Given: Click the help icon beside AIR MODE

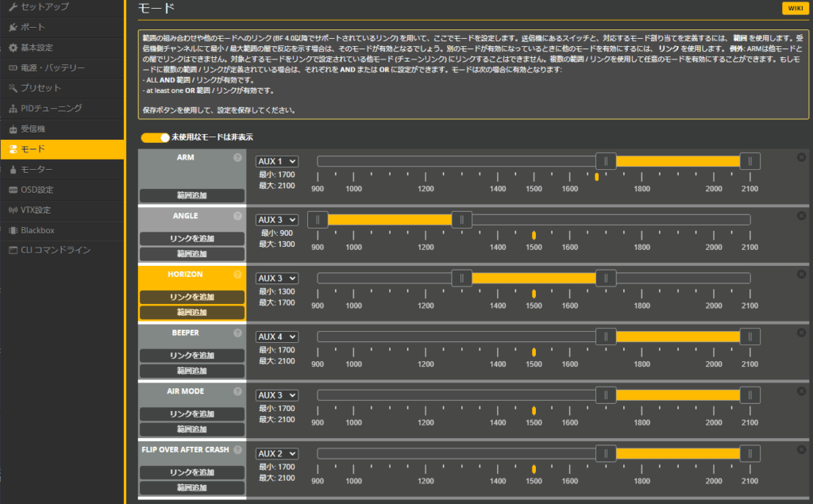Looking at the screenshot, I should click(237, 391).
